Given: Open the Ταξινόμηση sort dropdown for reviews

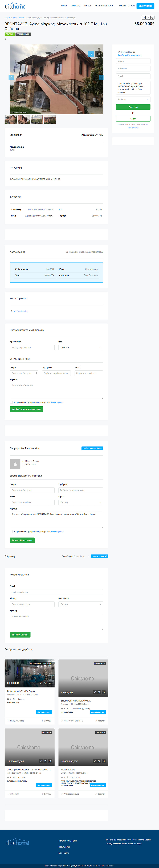Looking at the screenshot, I should pyautogui.click(x=81, y=556).
